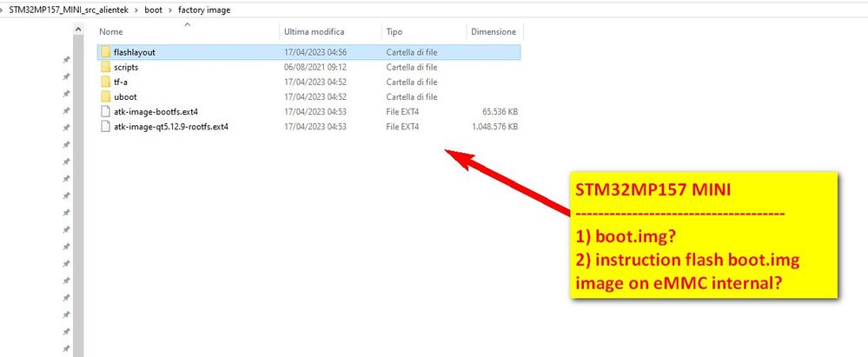Click the topmost pin icon in navigation pane
The image size is (868, 357).
66,59
